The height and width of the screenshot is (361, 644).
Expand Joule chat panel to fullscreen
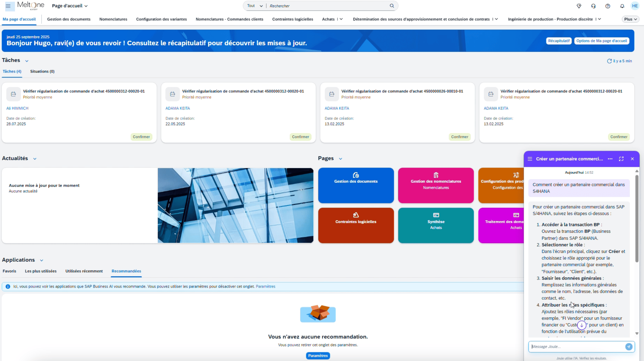[621, 159]
